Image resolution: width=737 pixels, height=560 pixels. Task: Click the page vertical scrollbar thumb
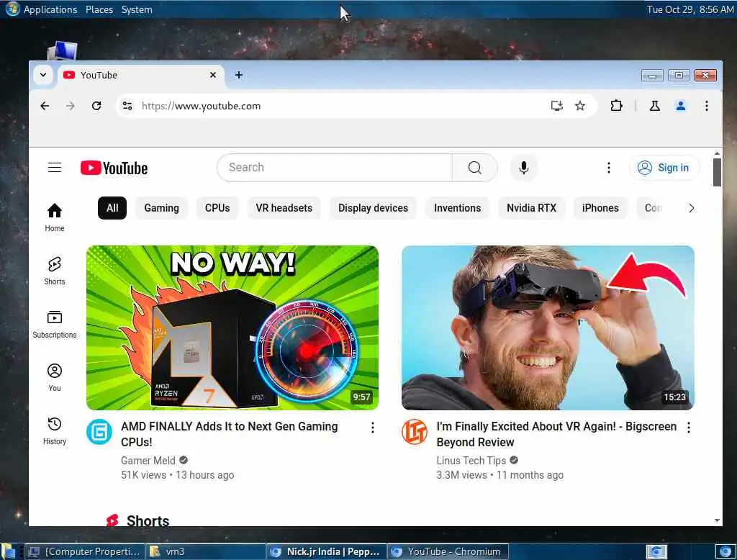pos(717,172)
